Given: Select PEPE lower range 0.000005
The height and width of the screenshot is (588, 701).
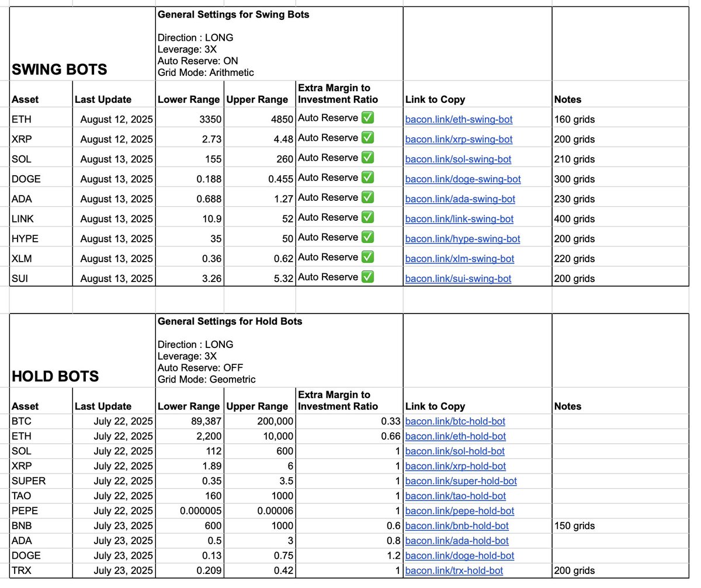Looking at the screenshot, I should 189,511.
